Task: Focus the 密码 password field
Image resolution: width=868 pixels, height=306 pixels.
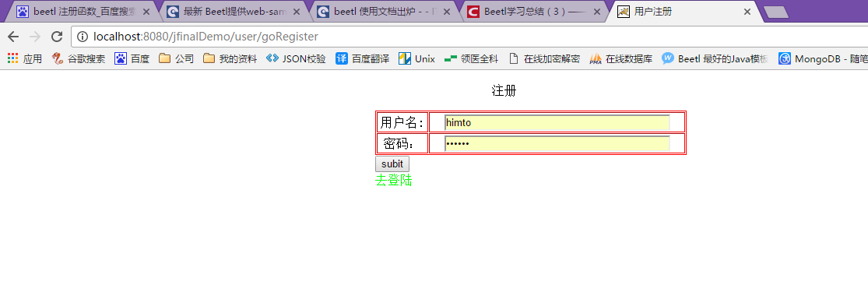Action: pos(557,143)
